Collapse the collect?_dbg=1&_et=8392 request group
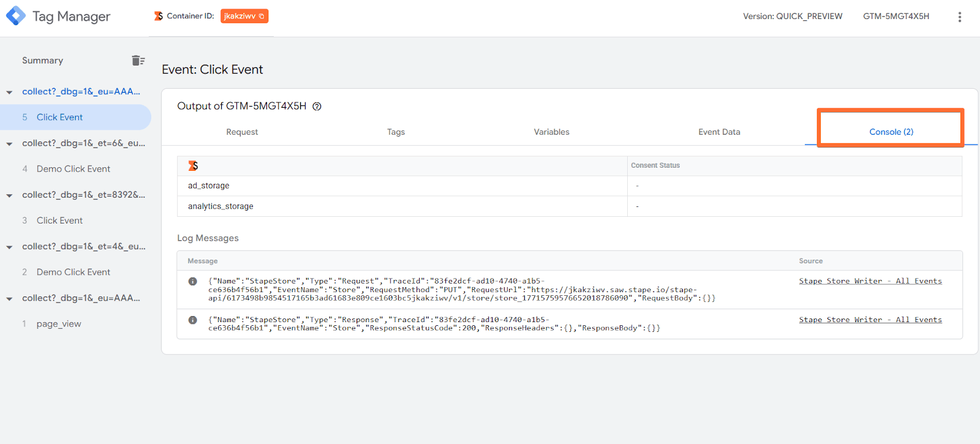The height and width of the screenshot is (444, 980). tap(9, 195)
